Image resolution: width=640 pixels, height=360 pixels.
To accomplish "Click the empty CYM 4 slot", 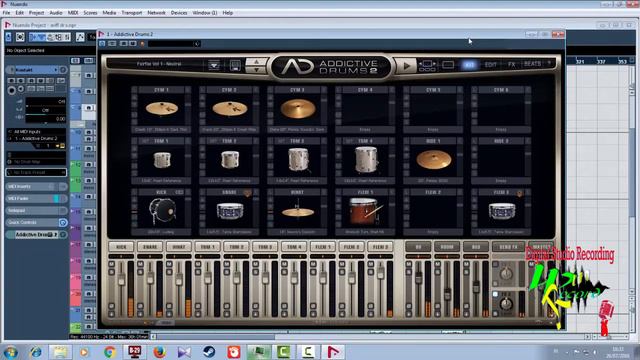I will (x=365, y=109).
